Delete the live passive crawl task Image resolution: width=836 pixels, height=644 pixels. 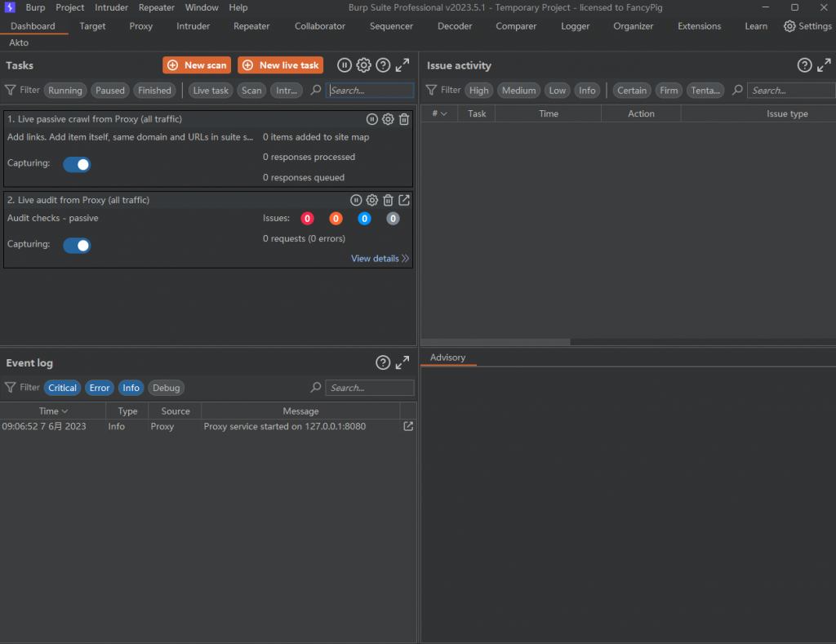pyautogui.click(x=404, y=119)
